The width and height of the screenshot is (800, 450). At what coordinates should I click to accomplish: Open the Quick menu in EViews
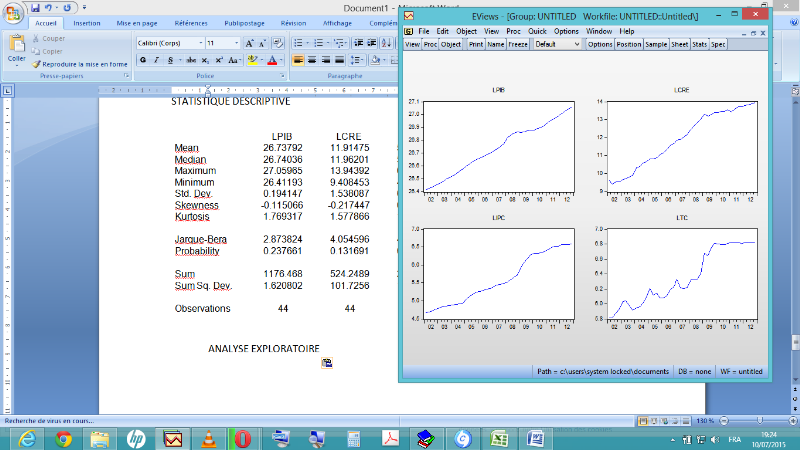(x=537, y=31)
